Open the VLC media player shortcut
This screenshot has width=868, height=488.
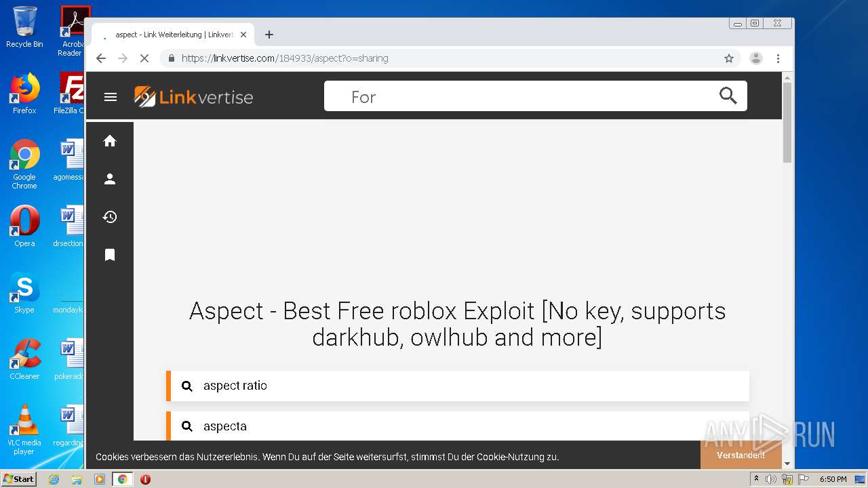[24, 430]
